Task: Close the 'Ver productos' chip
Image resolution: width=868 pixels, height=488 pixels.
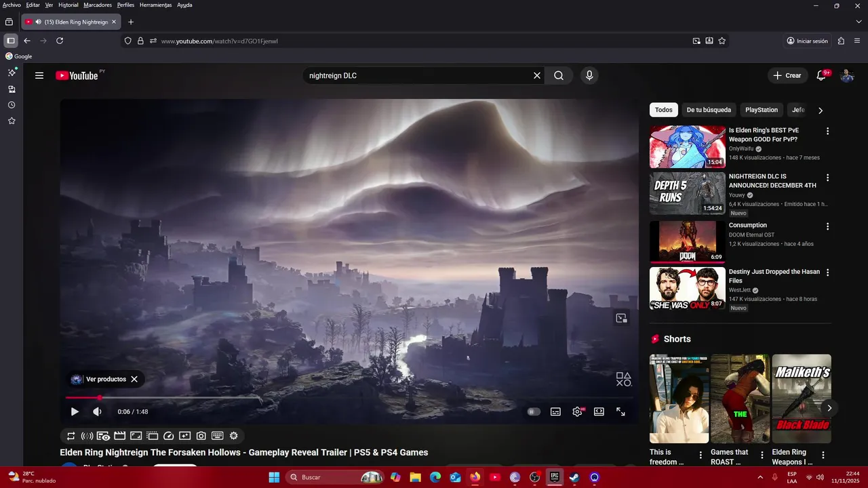Action: pyautogui.click(x=134, y=380)
